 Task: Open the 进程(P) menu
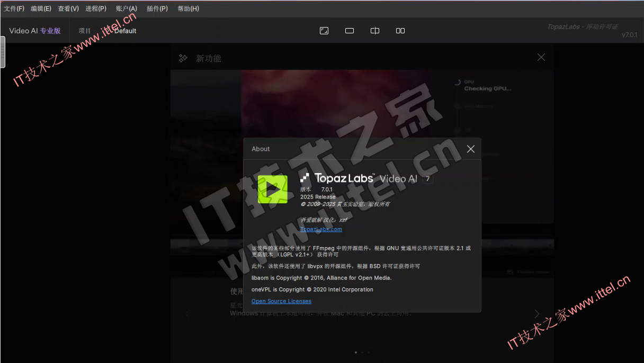[x=96, y=8]
